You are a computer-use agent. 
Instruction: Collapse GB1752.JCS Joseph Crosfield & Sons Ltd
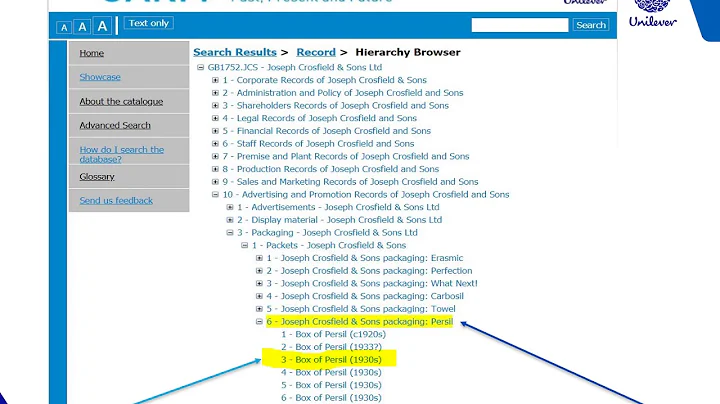coord(200,67)
